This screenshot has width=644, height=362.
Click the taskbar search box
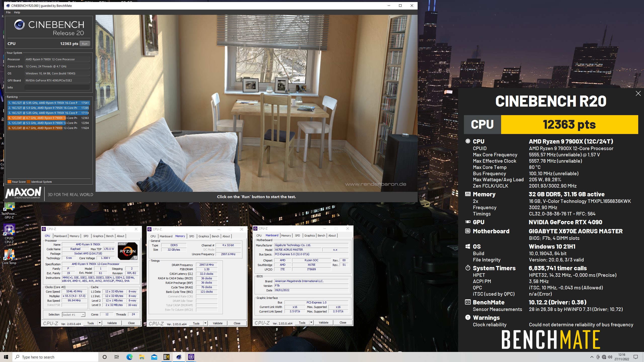pos(55,357)
